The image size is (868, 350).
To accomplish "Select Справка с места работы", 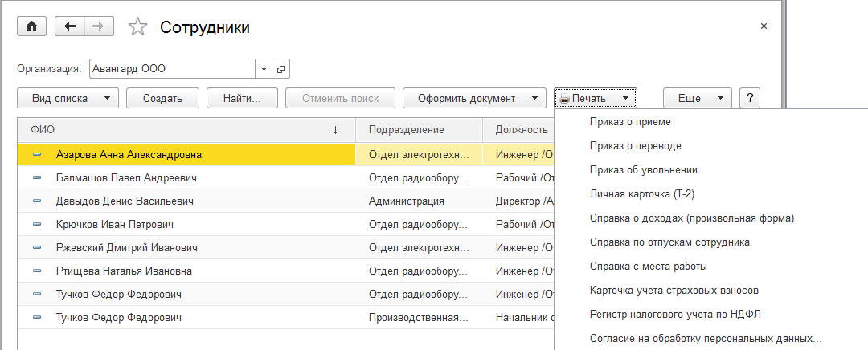I will pos(648,266).
